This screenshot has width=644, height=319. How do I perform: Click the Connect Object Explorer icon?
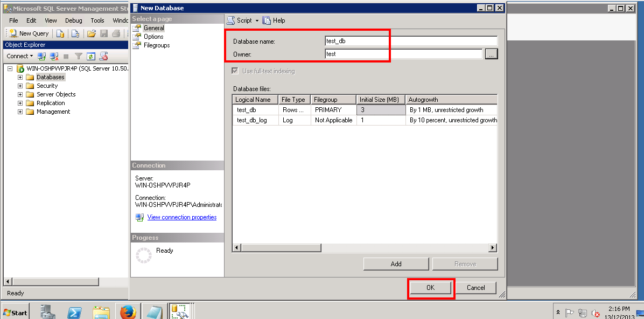tap(41, 56)
